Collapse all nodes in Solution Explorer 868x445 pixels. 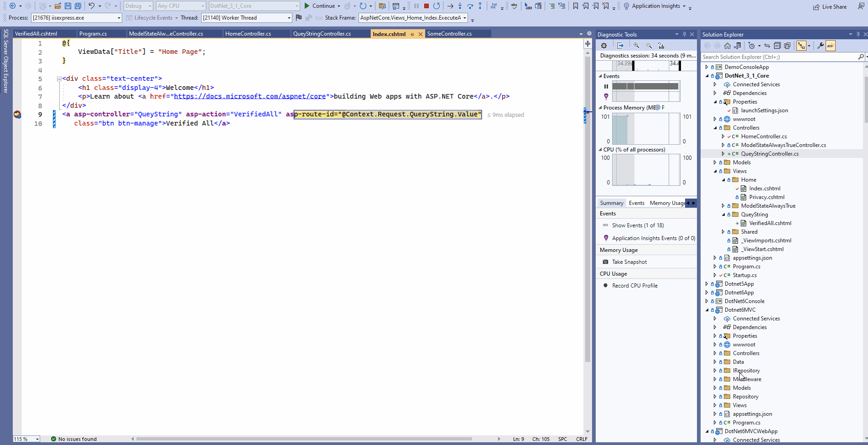pos(777,45)
